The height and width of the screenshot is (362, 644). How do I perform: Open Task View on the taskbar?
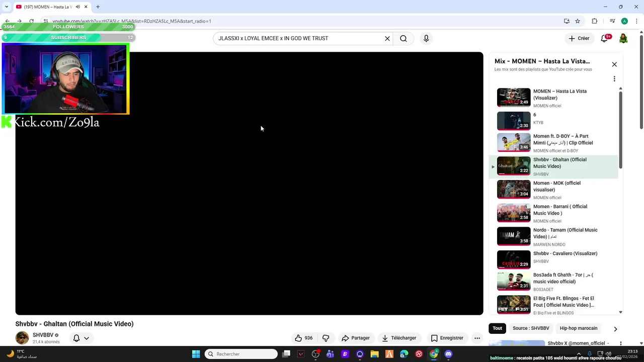[286, 354]
